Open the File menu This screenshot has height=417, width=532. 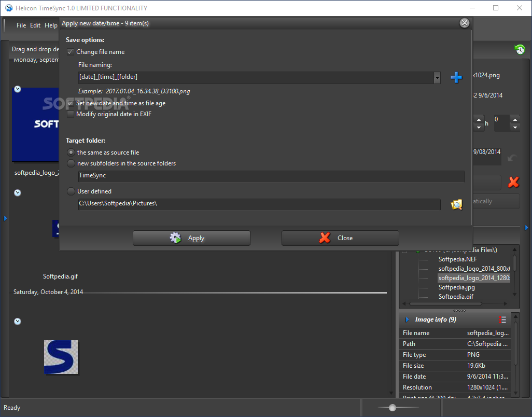(21, 25)
